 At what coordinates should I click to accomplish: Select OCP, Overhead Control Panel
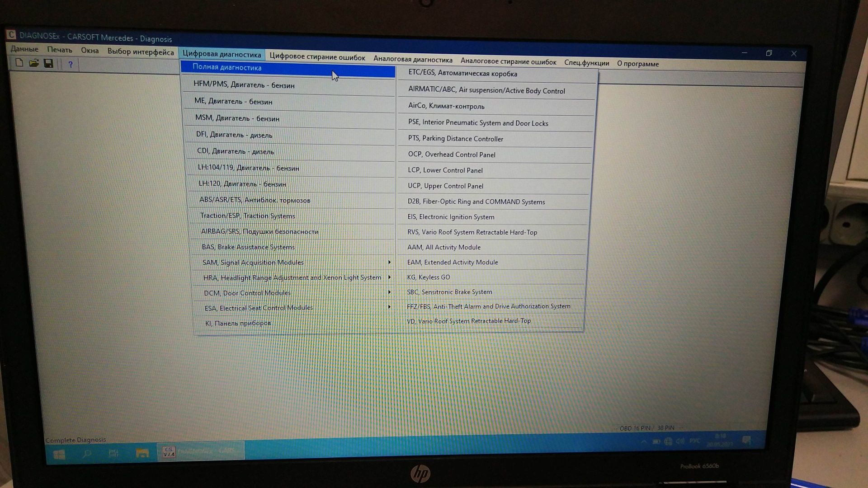click(495, 155)
